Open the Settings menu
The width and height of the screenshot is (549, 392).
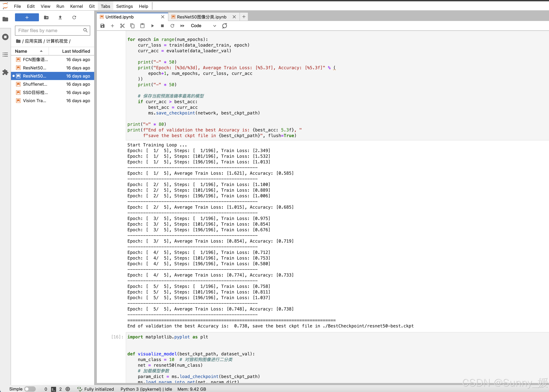click(x=124, y=6)
